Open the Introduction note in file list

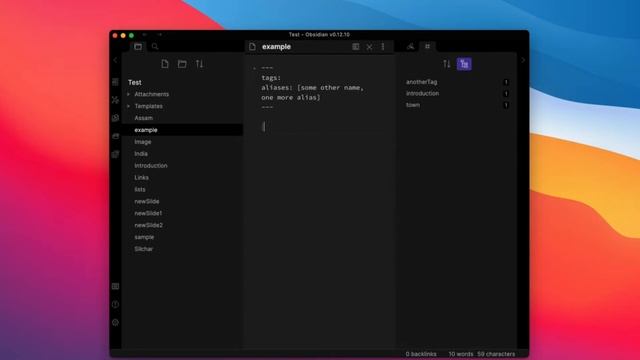point(151,166)
